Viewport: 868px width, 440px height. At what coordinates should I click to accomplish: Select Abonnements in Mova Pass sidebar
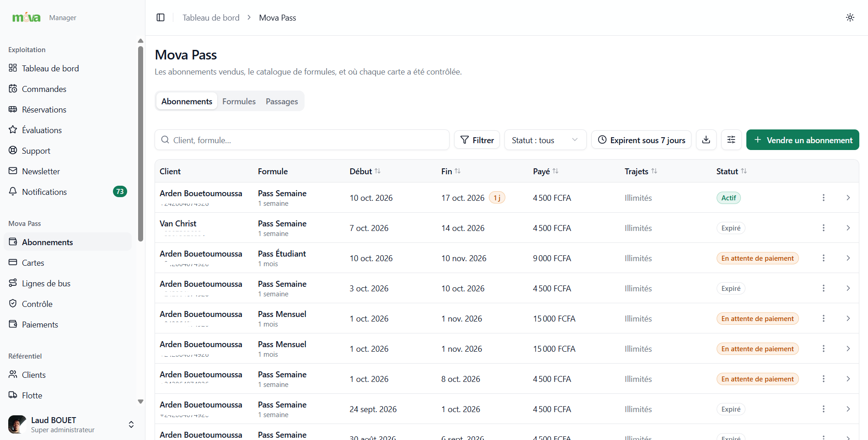pyautogui.click(x=68, y=242)
